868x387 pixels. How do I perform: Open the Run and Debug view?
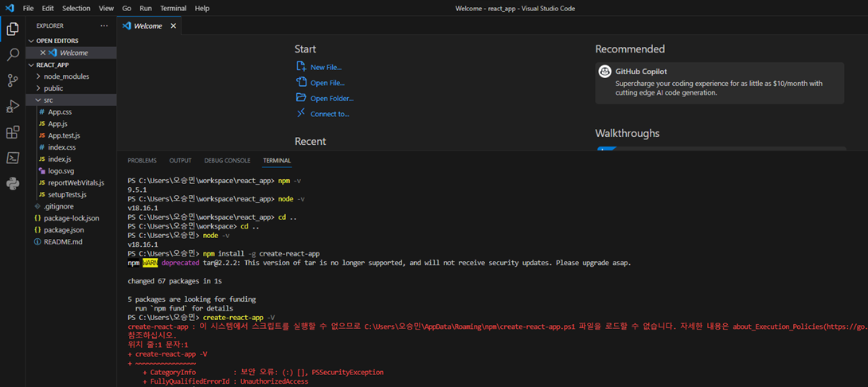click(12, 106)
